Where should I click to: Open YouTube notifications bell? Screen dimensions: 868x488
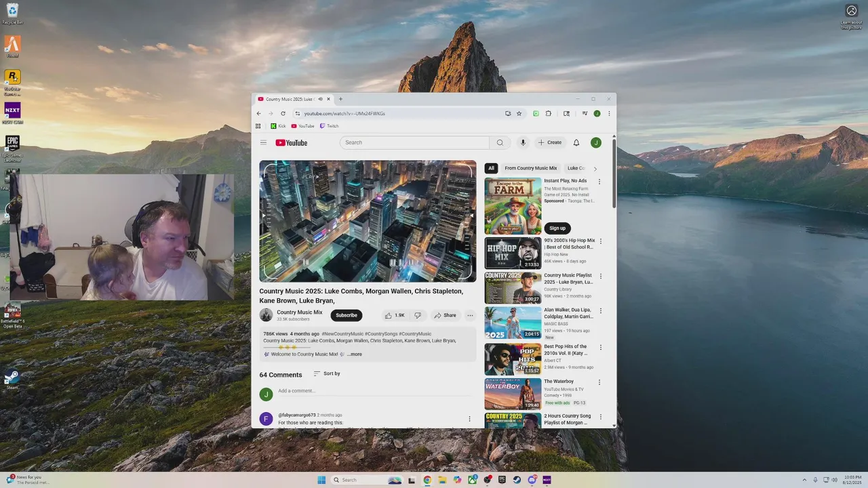[x=576, y=142]
